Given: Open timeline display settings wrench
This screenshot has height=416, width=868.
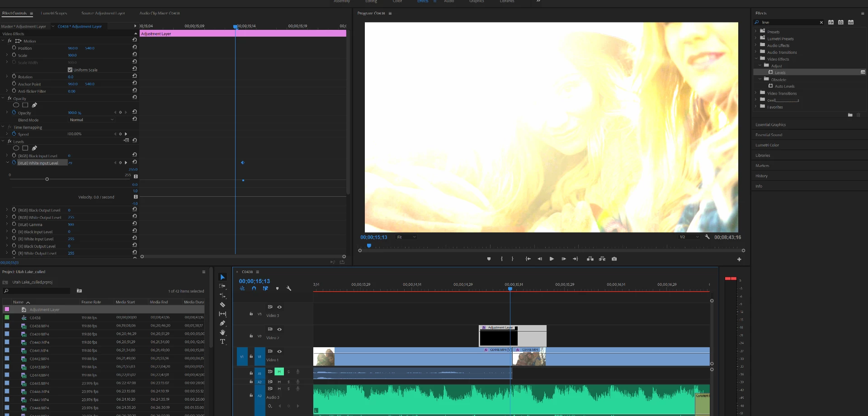Looking at the screenshot, I should point(289,288).
